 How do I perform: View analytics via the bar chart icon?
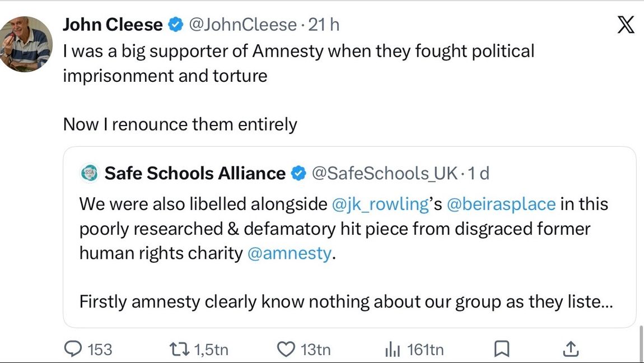(x=393, y=350)
